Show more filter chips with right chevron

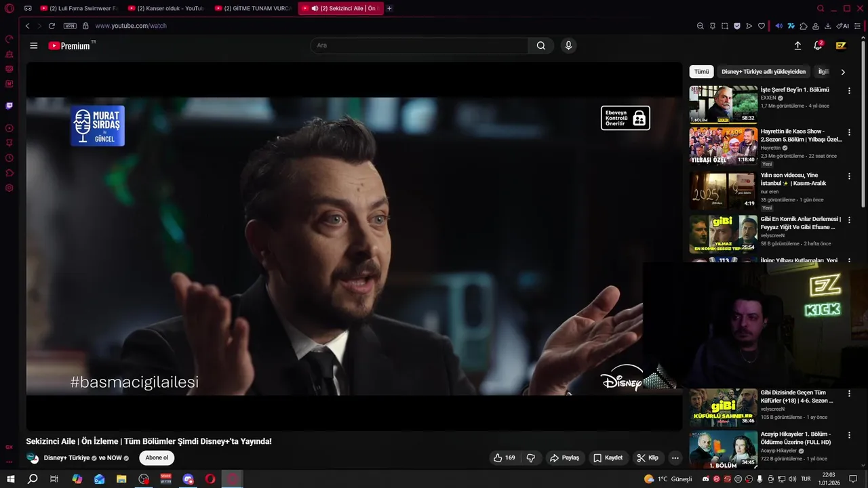[x=843, y=72]
